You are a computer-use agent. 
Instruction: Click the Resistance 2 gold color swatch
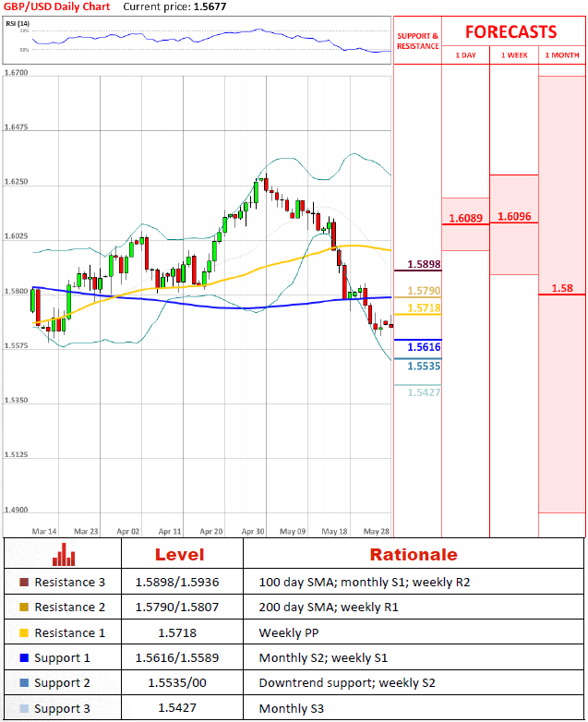tap(24, 607)
